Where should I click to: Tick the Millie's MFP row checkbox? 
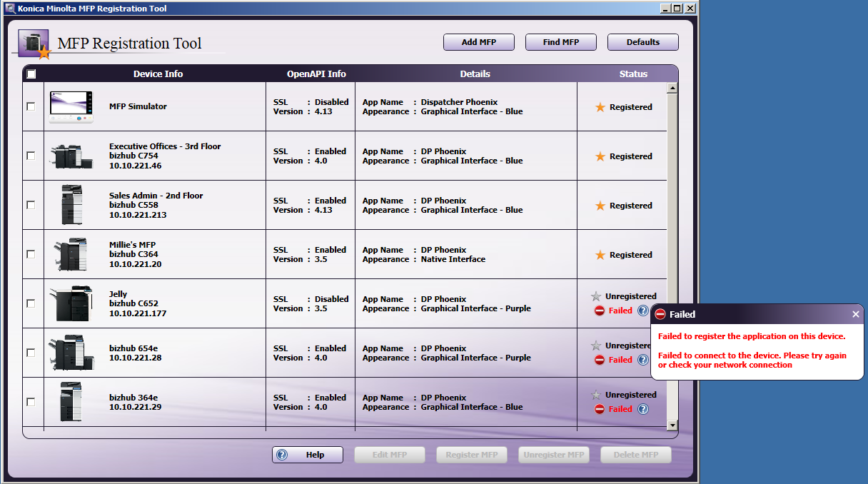point(31,254)
